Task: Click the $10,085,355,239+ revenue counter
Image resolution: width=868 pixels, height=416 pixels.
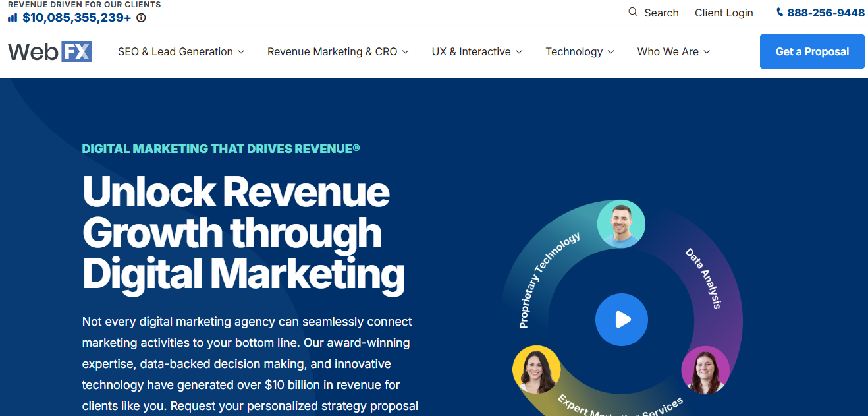Action: tap(76, 18)
